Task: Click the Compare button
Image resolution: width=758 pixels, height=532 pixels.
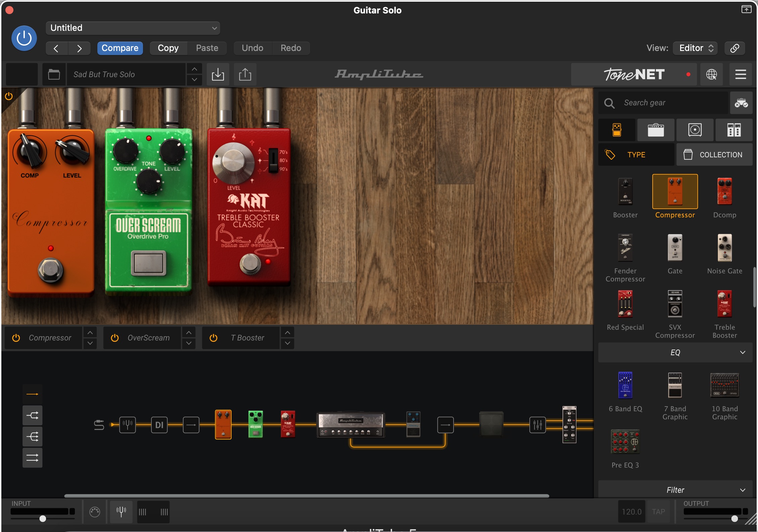Action: pos(120,48)
